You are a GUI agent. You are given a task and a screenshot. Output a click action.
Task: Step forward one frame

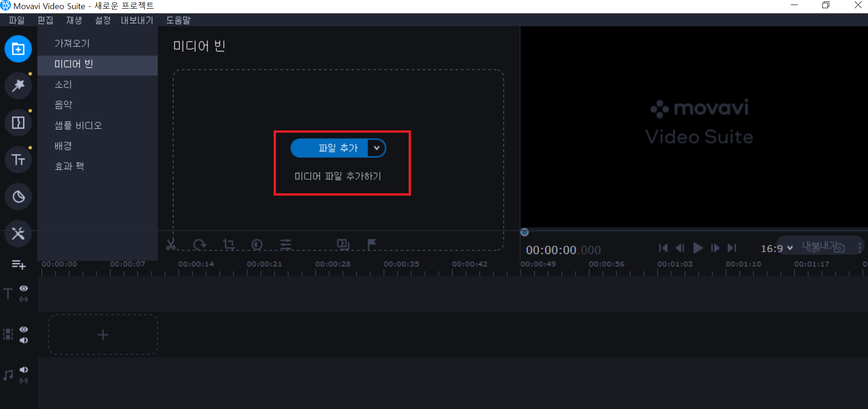pyautogui.click(x=715, y=248)
